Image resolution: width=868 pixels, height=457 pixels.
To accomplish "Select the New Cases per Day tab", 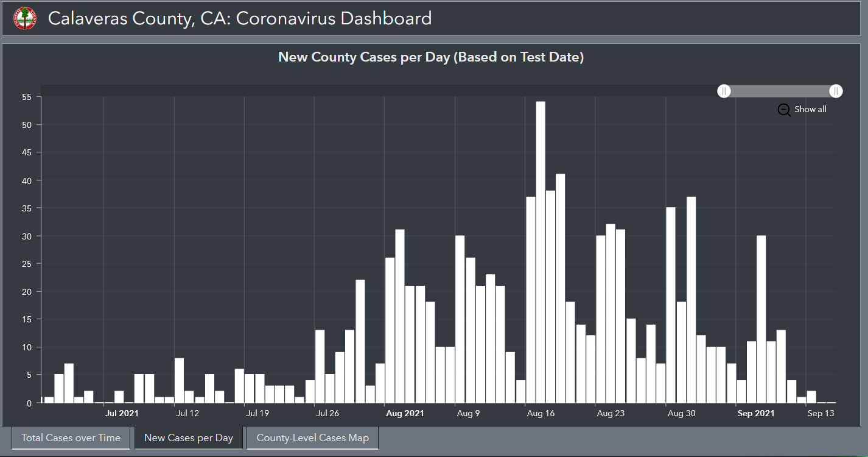I will pyautogui.click(x=189, y=438).
